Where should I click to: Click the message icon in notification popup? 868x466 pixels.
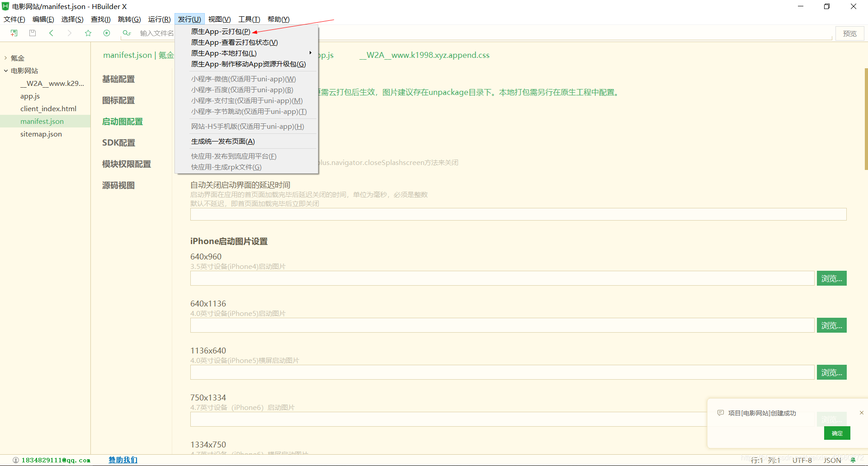721,413
